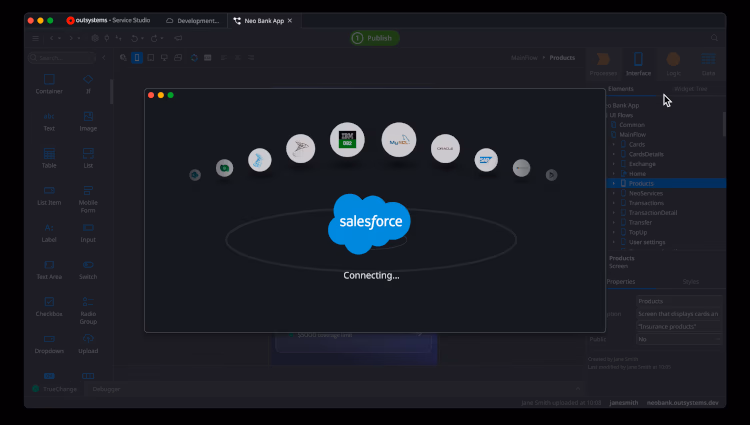Select the Radio Group widget
The image size is (750, 425).
88,310
